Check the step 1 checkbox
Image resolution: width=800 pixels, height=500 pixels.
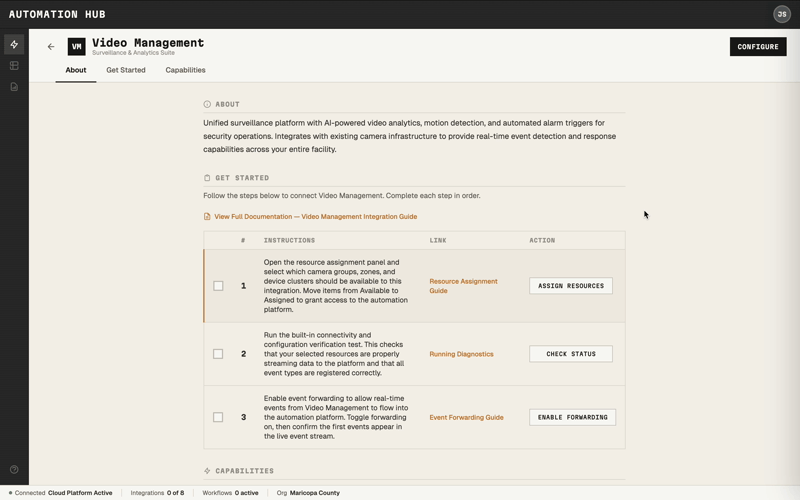pos(218,286)
